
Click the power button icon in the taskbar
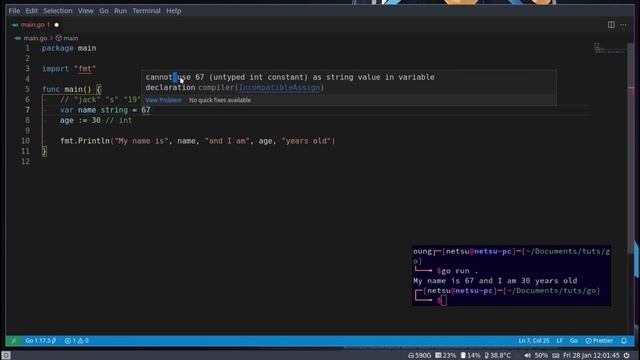tap(627, 356)
